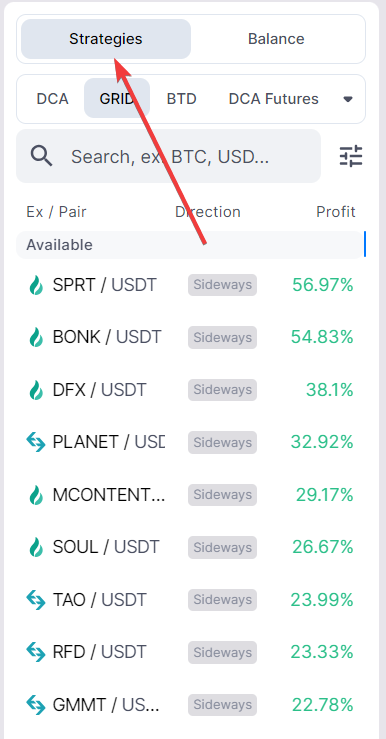Switch to the Strategies tab
This screenshot has height=739, width=386.
[106, 39]
